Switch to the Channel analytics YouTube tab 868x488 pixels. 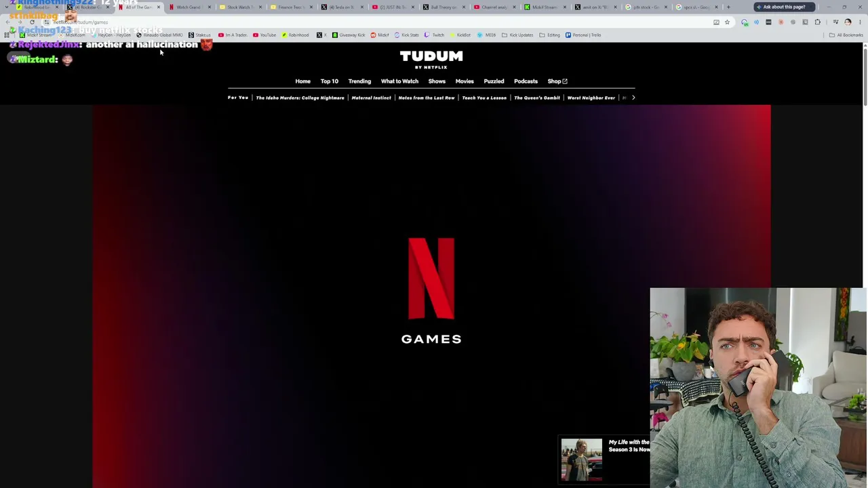pos(494,7)
